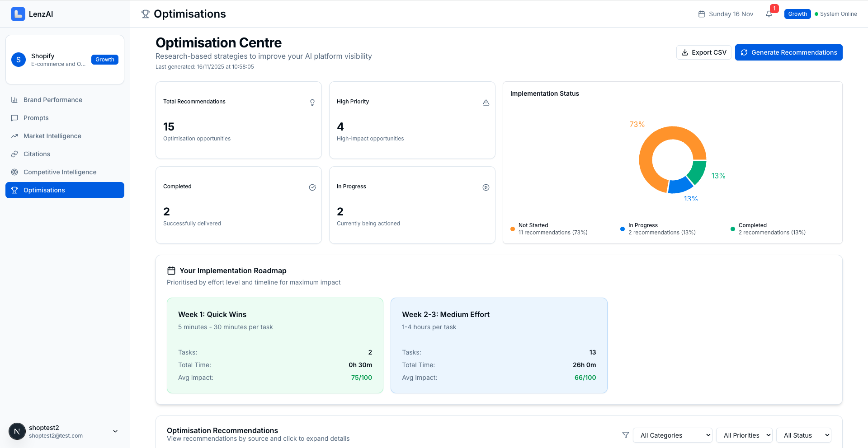Viewport: 868px width, 448px height.
Task: Click the check circle icon on Completed card
Action: coord(312,187)
